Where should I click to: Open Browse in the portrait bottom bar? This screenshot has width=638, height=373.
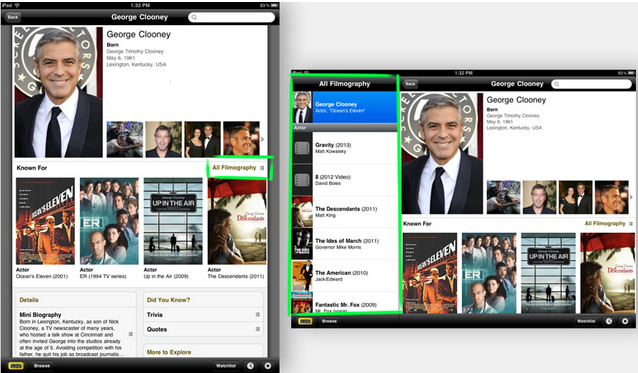click(x=42, y=366)
